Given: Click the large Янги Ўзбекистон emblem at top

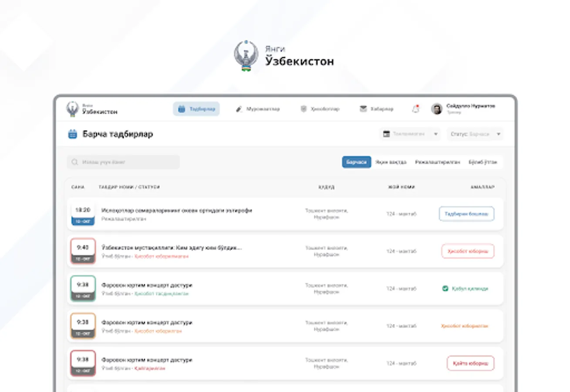Looking at the screenshot, I should click(x=246, y=56).
